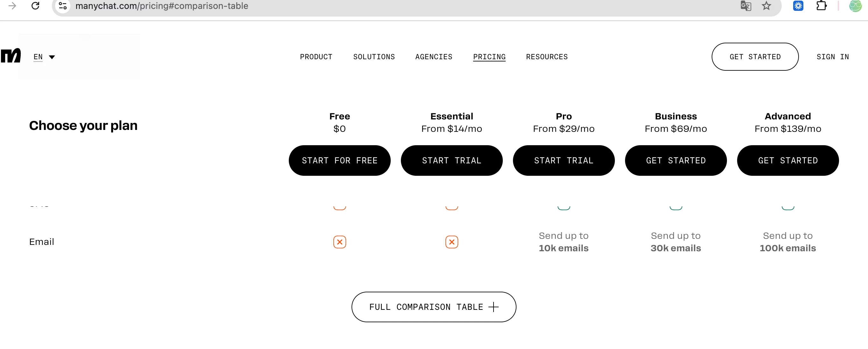This screenshot has height=349, width=868.
Task: Click the browser profile avatar icon
Action: click(x=855, y=6)
